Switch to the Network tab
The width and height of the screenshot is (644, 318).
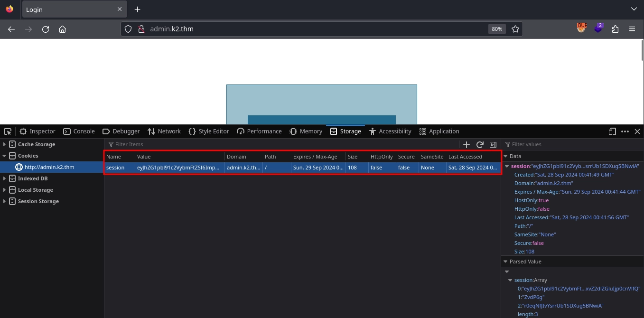tap(164, 131)
